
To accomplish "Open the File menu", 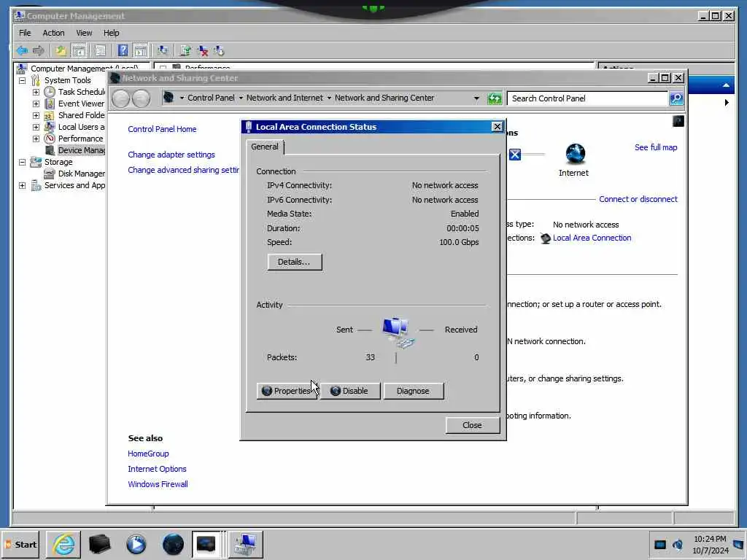I will (25, 33).
